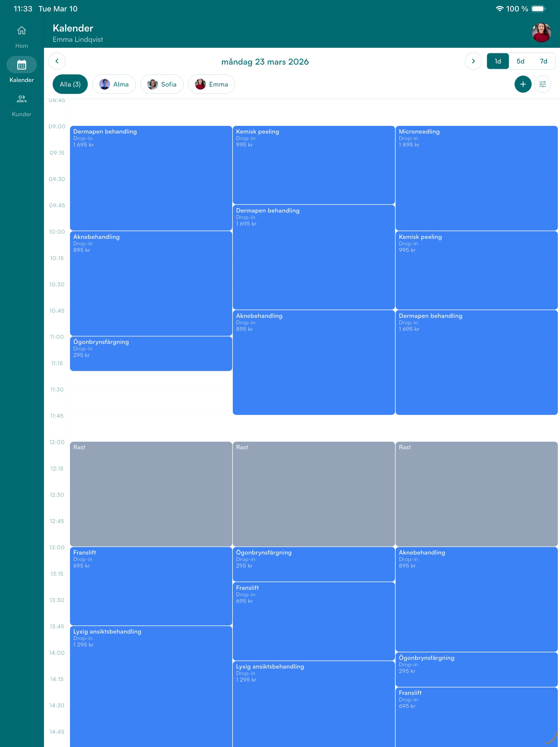Select Rast break block in middle column

(314, 494)
